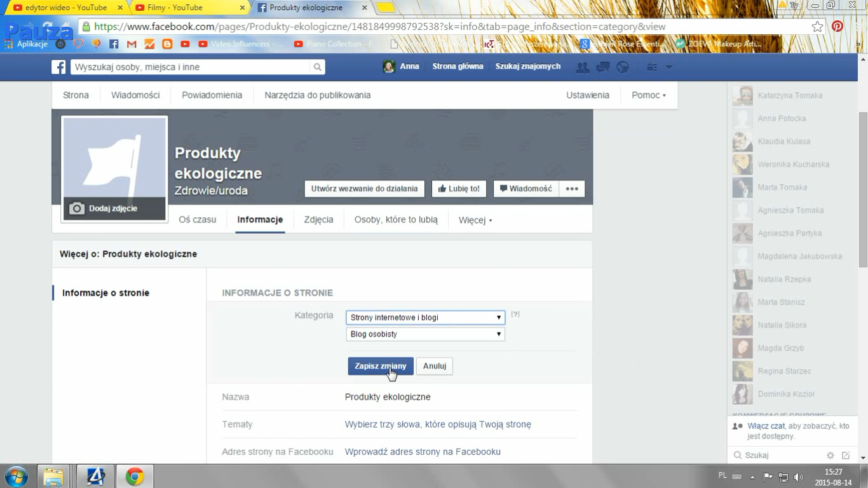Open the Facebook bookmark icon in bookmarks bar
Screen dimensions: 868x488
pos(114,44)
